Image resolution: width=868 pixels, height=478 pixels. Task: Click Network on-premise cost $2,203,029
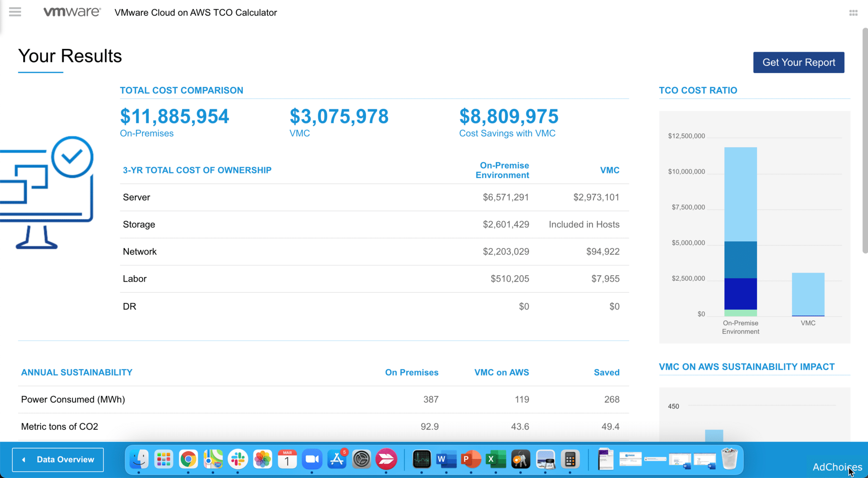point(506,252)
